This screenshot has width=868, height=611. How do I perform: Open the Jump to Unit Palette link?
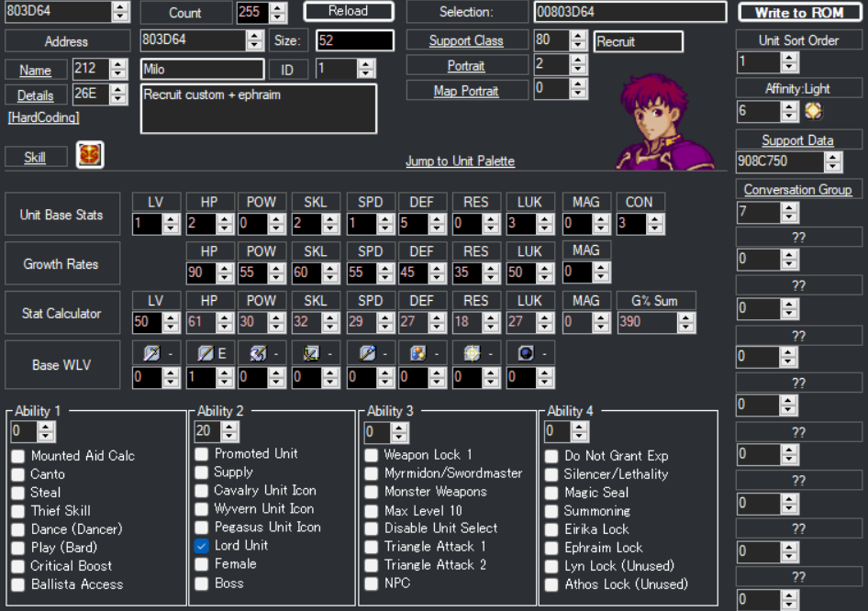460,161
